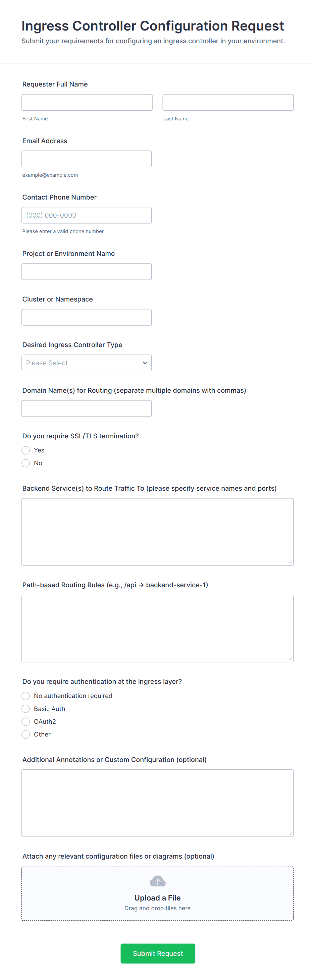Click the Backend Service(s) text area
The image size is (312, 980).
(158, 532)
